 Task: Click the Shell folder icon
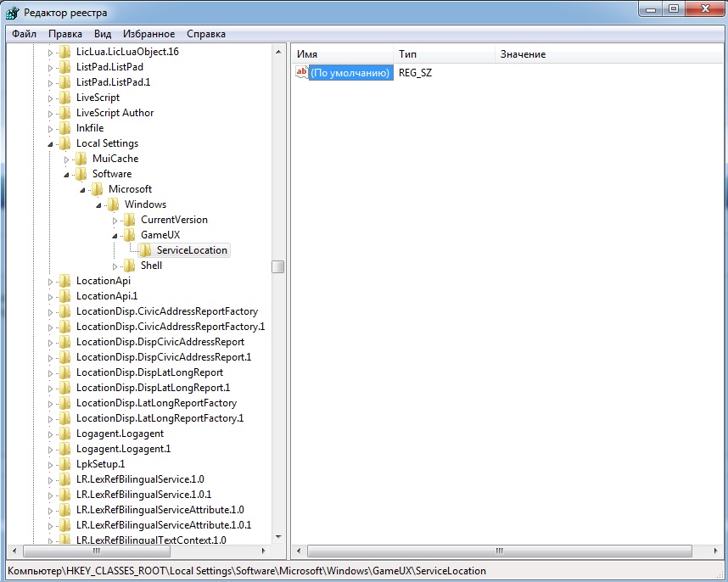[x=130, y=266]
